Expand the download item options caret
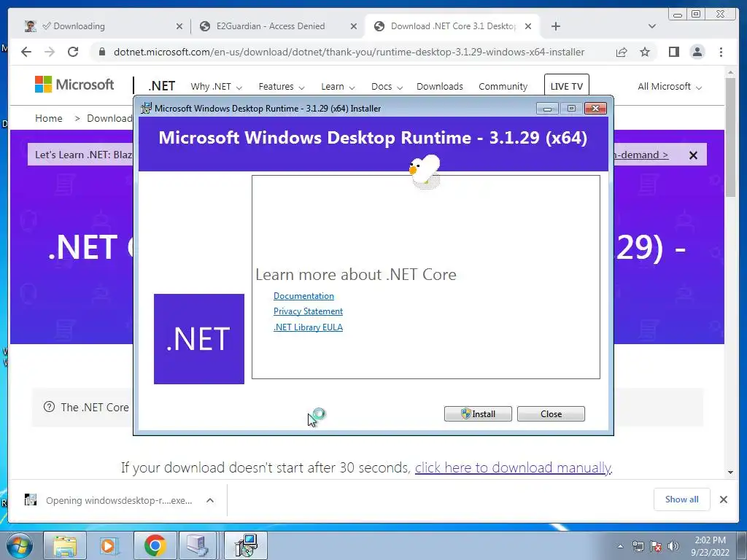Image resolution: width=747 pixels, height=560 pixels. 210,500
